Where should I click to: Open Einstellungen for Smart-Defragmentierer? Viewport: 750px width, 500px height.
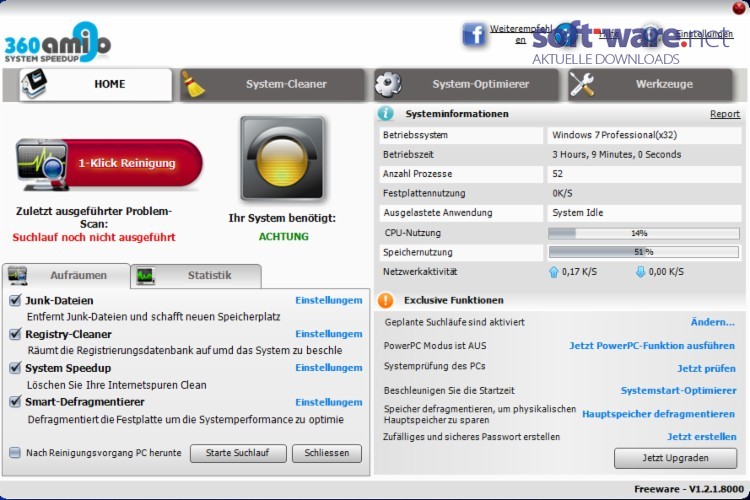point(329,402)
